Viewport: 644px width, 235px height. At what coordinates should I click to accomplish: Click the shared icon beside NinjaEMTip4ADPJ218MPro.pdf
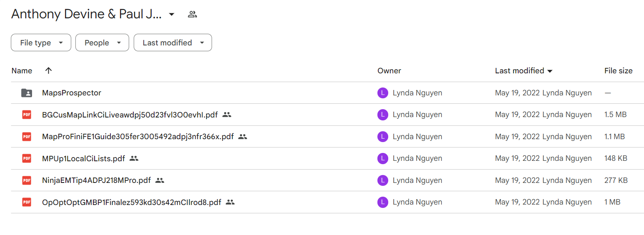tap(160, 180)
